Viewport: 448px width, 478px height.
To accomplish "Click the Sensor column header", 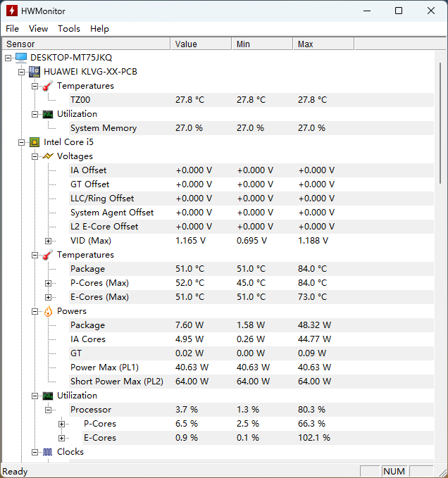I will [x=86, y=44].
